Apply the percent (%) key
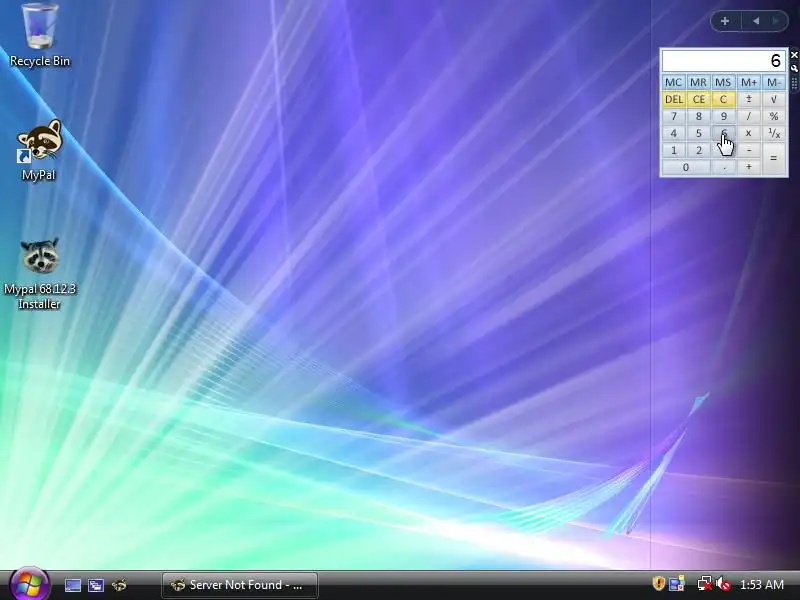This screenshot has height=600, width=800. pyautogui.click(x=773, y=116)
